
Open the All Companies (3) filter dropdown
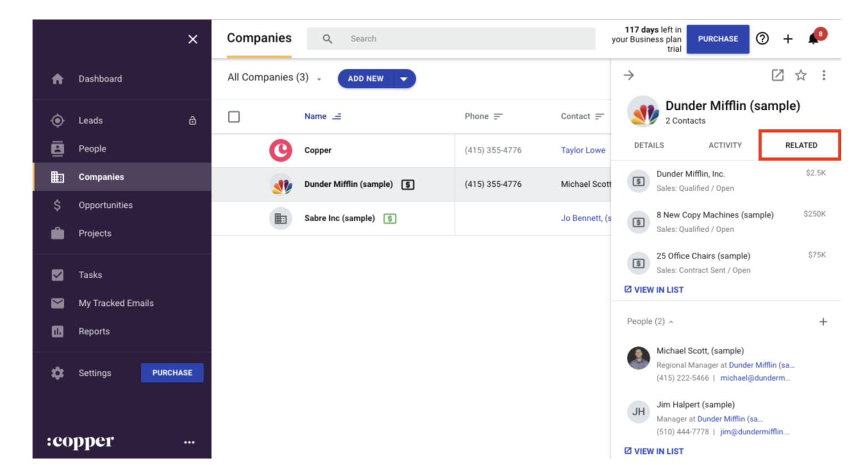click(274, 78)
